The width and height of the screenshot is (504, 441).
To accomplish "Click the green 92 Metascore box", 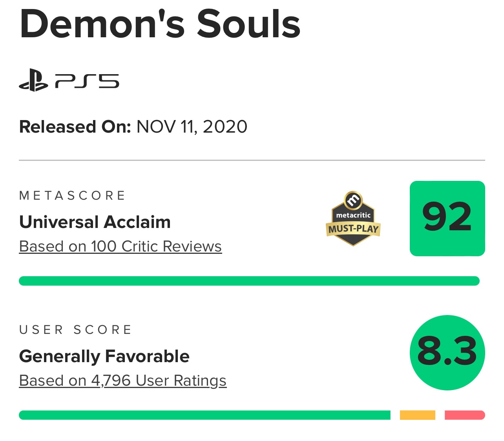I will [447, 218].
